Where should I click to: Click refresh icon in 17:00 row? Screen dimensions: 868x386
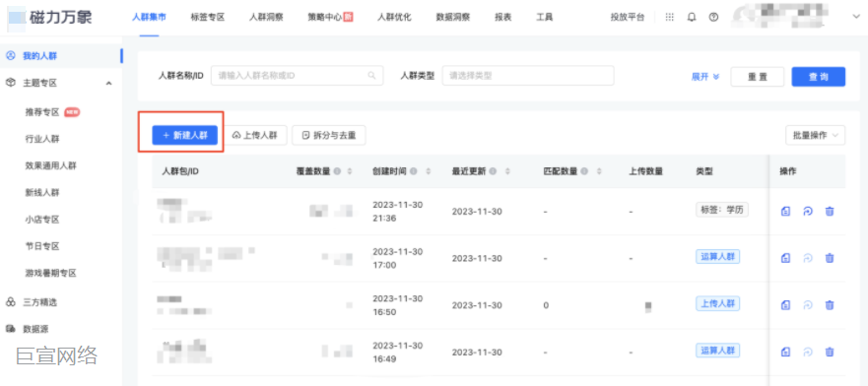808,258
